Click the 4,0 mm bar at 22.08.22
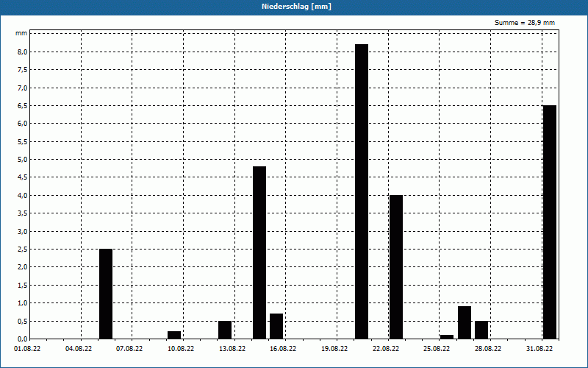 coord(396,267)
